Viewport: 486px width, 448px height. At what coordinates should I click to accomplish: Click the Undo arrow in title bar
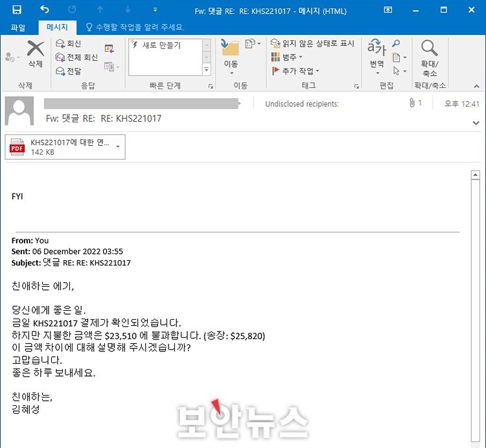[45, 10]
